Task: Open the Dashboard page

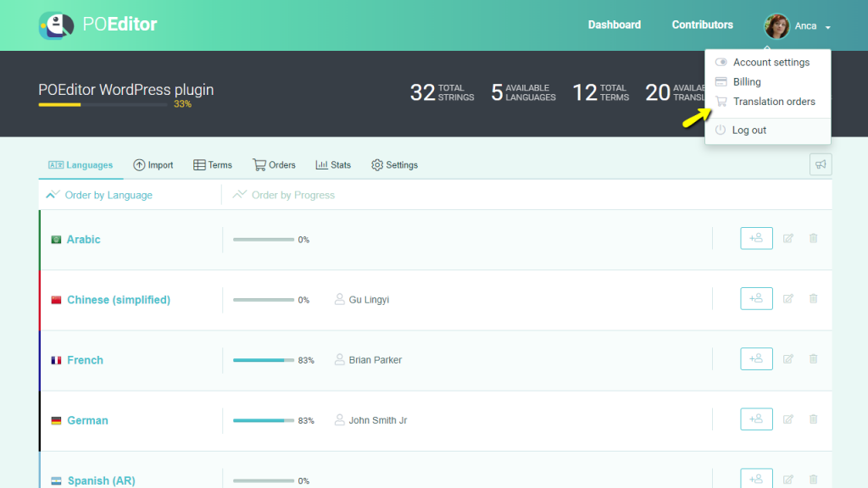Action: pos(614,25)
